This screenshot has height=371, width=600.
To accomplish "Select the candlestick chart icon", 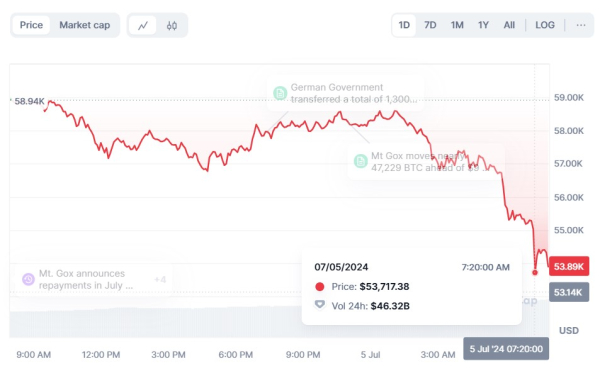I will click(172, 26).
